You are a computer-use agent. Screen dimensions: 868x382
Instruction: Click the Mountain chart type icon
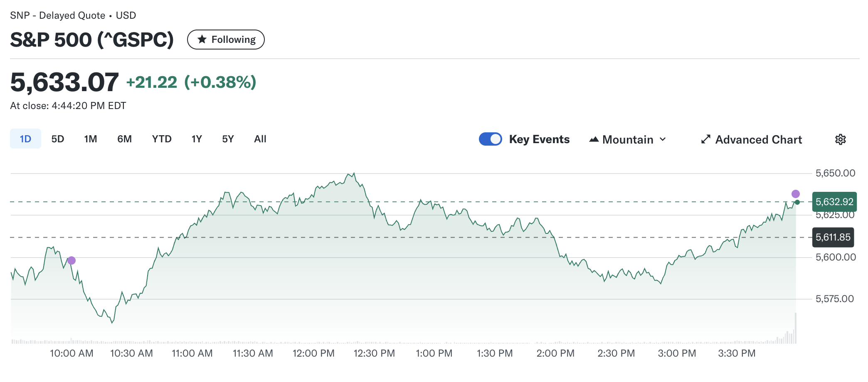pyautogui.click(x=594, y=139)
